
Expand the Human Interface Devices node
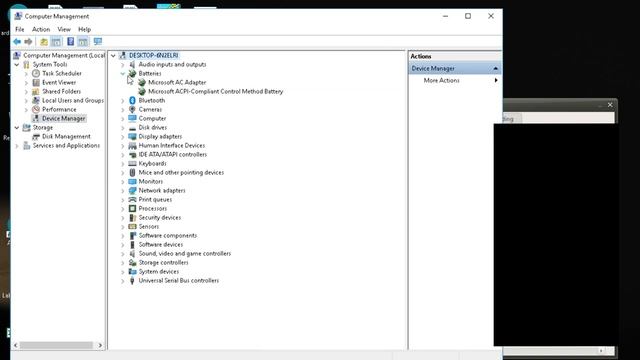click(122, 146)
